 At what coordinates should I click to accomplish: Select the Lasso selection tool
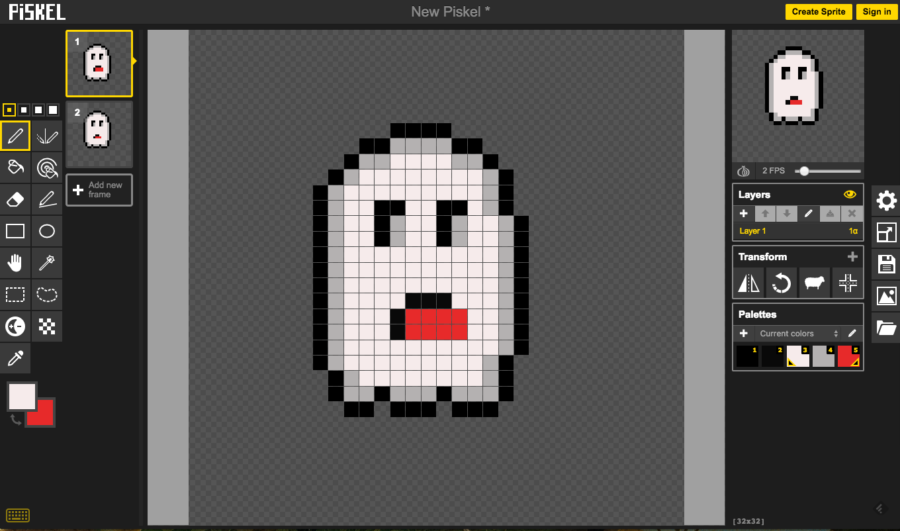point(47,295)
